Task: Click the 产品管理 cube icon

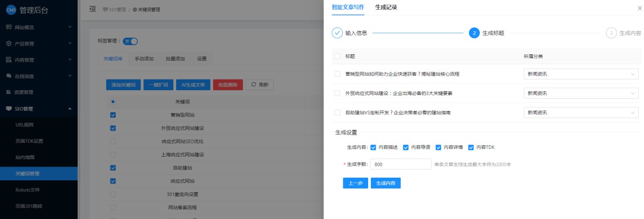Action: click(9, 43)
